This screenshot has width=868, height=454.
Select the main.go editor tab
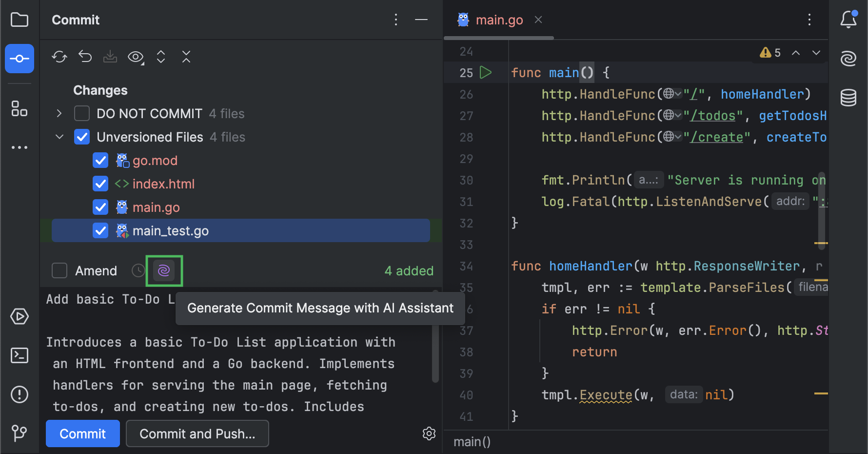click(499, 20)
